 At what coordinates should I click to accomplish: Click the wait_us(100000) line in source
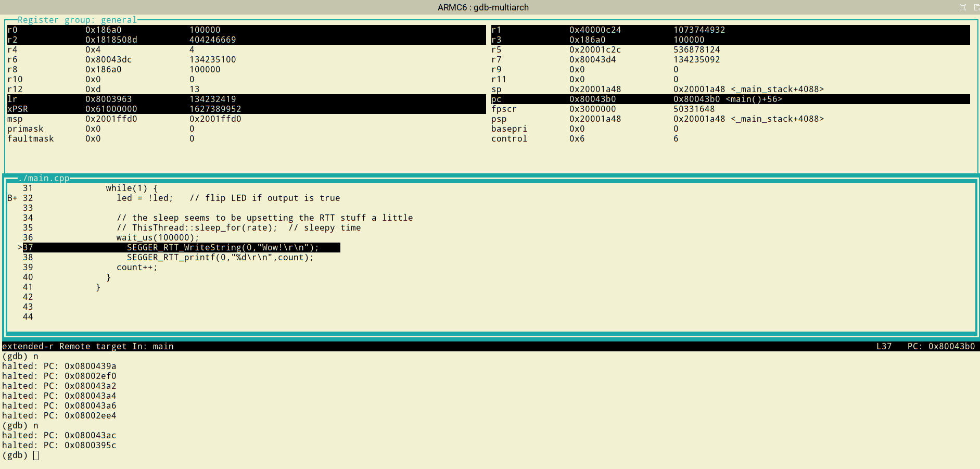click(157, 238)
